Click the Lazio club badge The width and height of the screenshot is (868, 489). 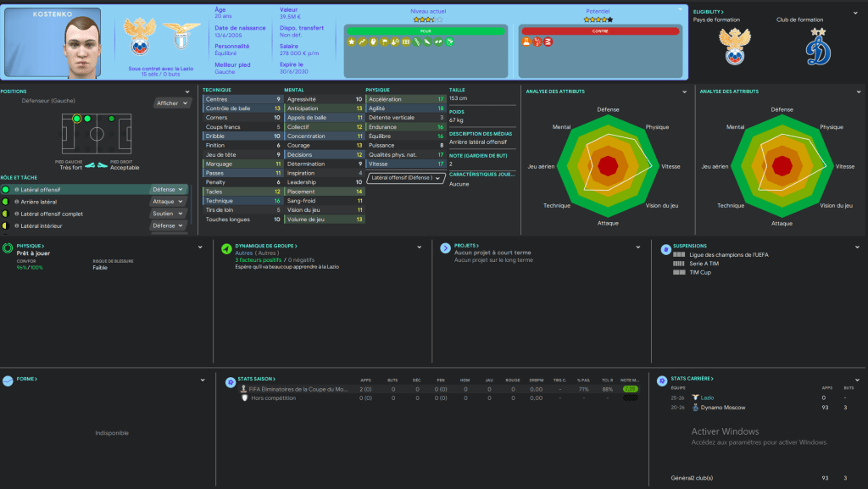click(x=175, y=40)
